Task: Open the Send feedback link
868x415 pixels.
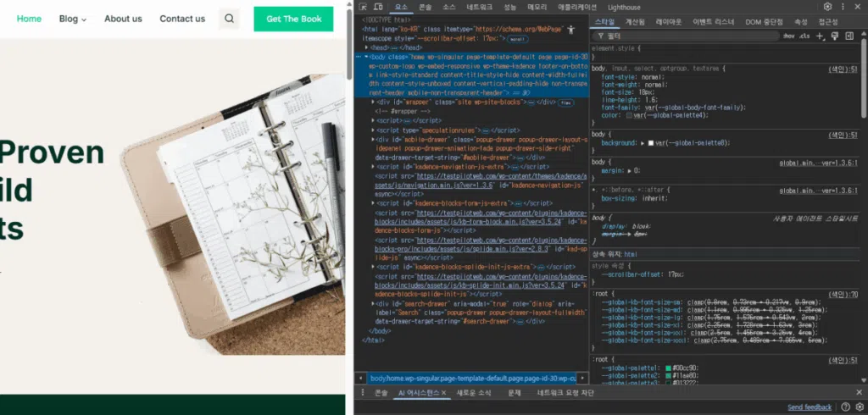Action: tap(809, 407)
